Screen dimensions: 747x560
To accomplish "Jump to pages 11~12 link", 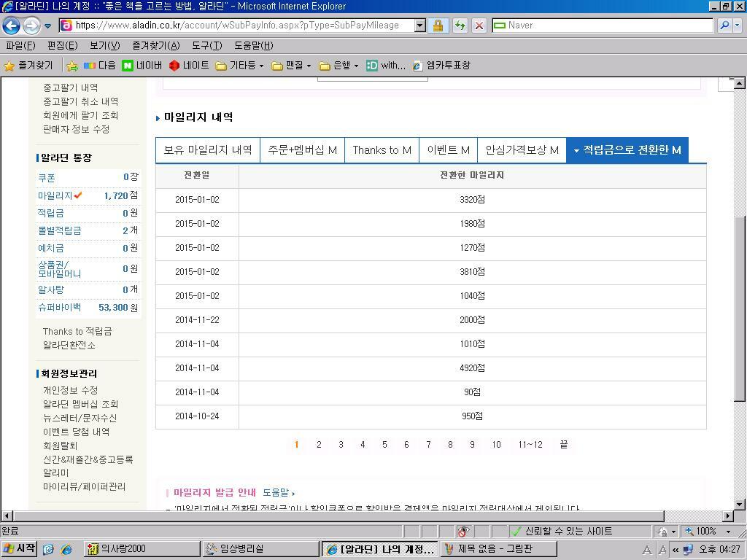I will [x=530, y=445].
